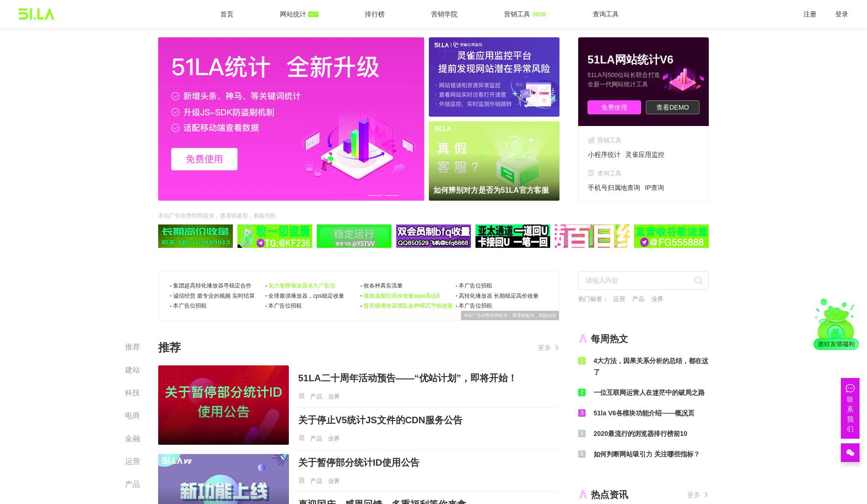Click rank 3 badge in 每周热文
Screen dimensions: 867x504
point(581,413)
